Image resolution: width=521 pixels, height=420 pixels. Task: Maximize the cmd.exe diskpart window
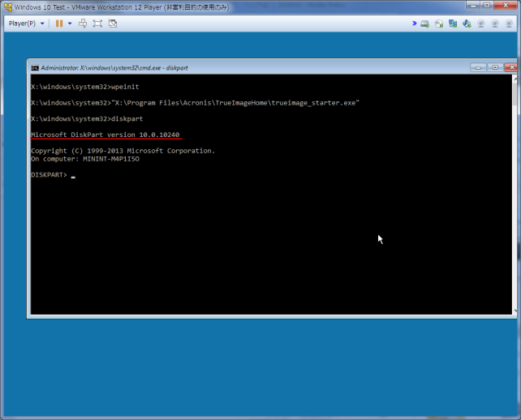[495, 67]
